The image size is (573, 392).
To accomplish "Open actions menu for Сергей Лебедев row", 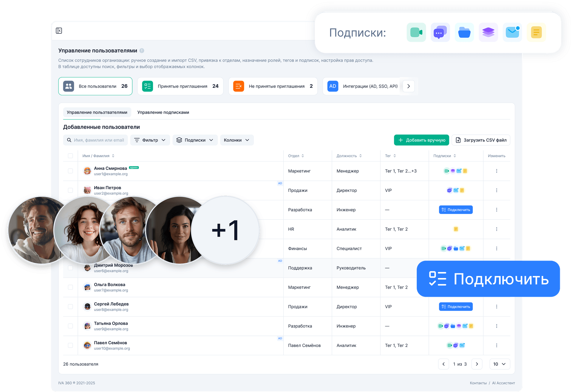I will tap(497, 307).
